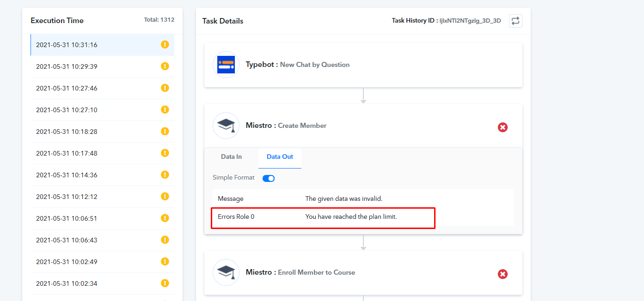Viewport: 644px width, 301px height.
Task: Click warning icon for 10:18:28 execution
Action: click(165, 132)
